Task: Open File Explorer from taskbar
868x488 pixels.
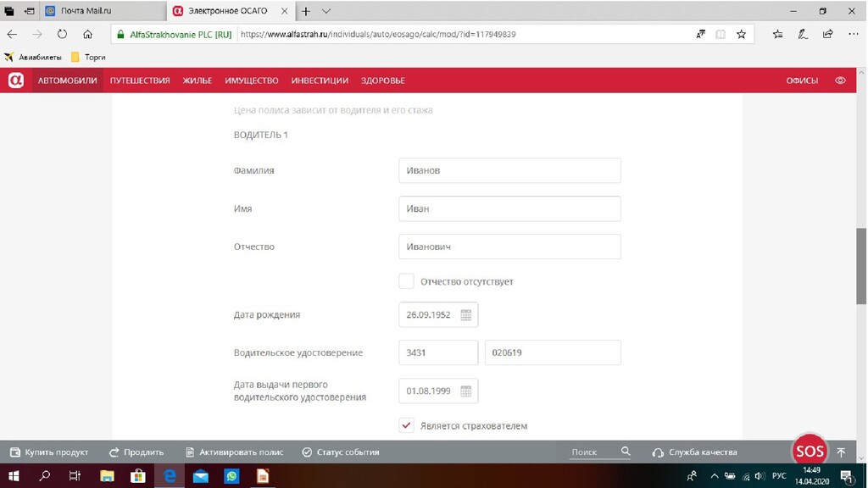Action: coord(107,476)
